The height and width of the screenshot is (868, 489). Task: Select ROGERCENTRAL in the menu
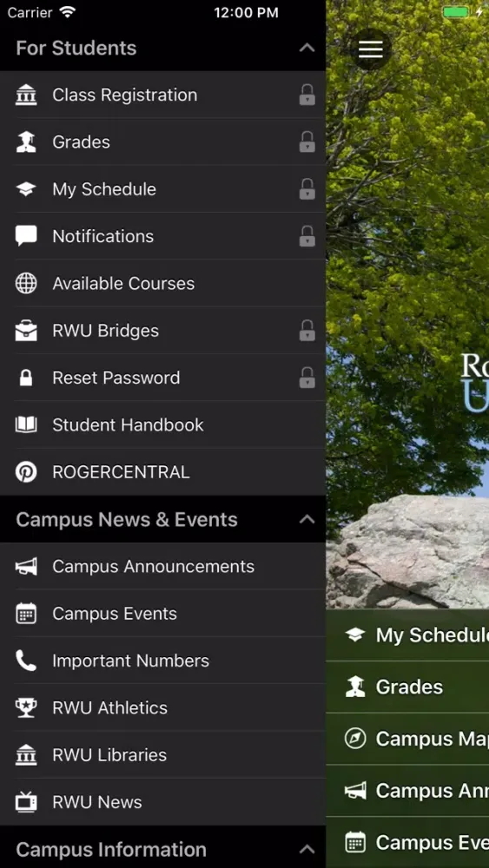162,471
